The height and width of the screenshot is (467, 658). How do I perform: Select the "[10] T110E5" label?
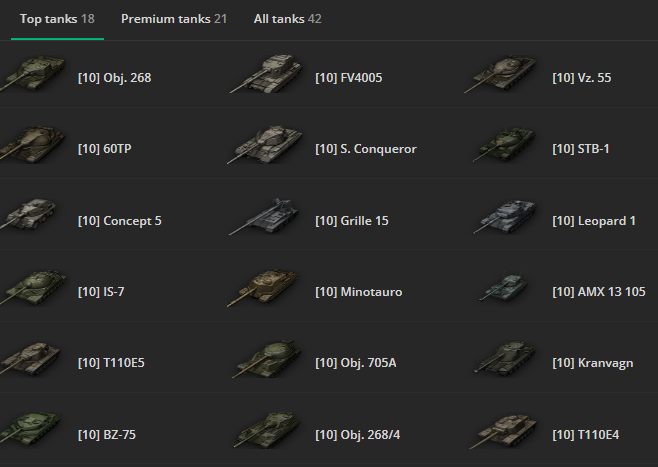(x=111, y=363)
